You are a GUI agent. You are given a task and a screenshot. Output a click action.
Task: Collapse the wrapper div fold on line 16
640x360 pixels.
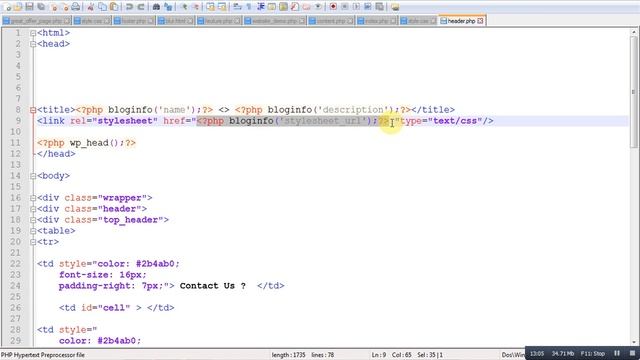point(33,198)
